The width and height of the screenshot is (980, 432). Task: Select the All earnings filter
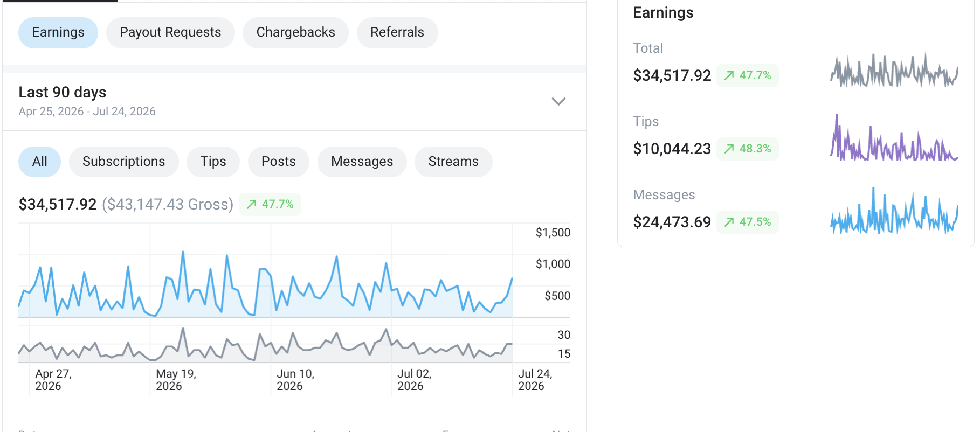(x=39, y=162)
